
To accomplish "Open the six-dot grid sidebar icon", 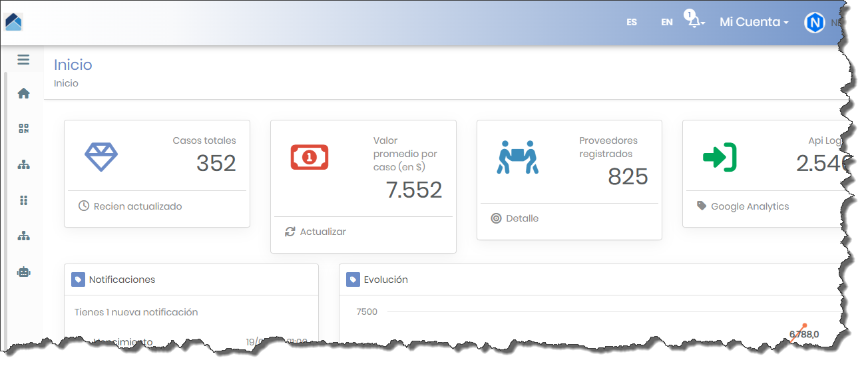I will point(24,200).
